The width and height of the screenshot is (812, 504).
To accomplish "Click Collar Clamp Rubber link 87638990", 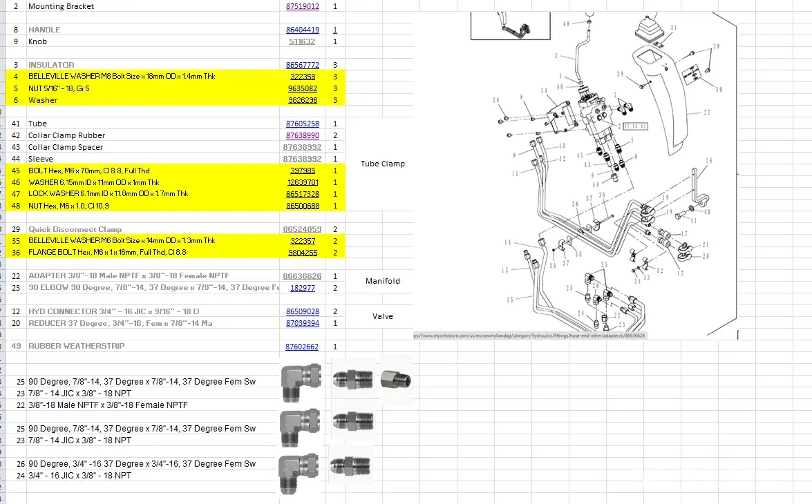I will 303,135.
